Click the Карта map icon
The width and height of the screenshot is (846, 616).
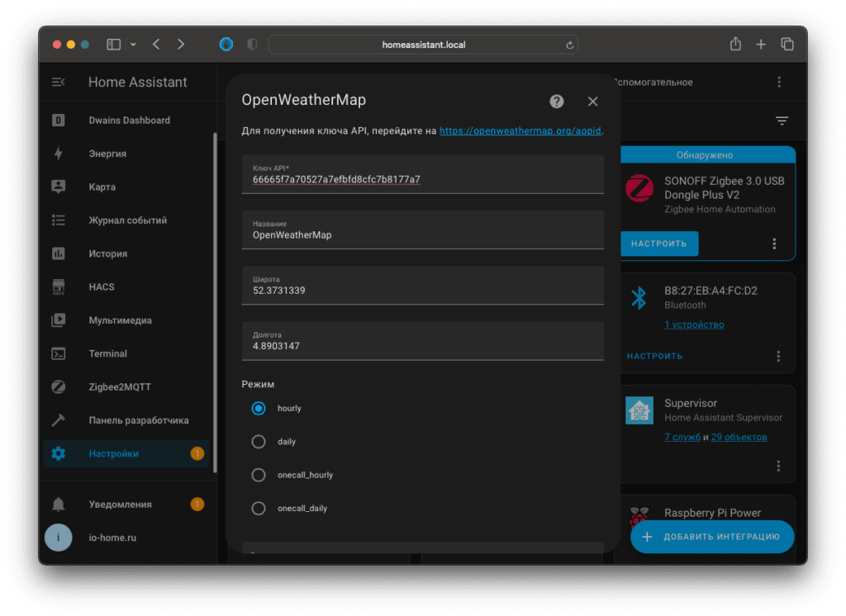pyautogui.click(x=59, y=187)
